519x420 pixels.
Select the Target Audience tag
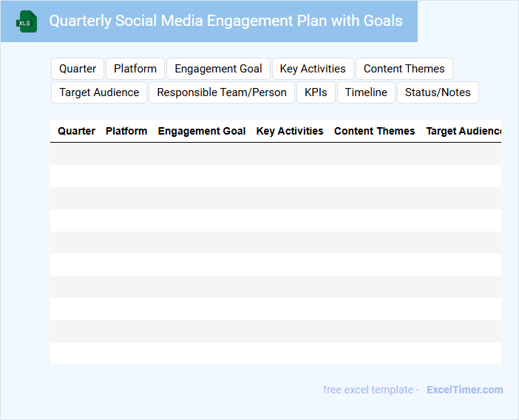pyautogui.click(x=99, y=92)
